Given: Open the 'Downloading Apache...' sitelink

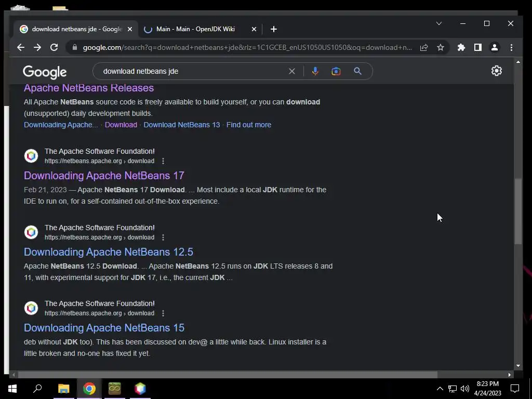Looking at the screenshot, I should (x=61, y=125).
